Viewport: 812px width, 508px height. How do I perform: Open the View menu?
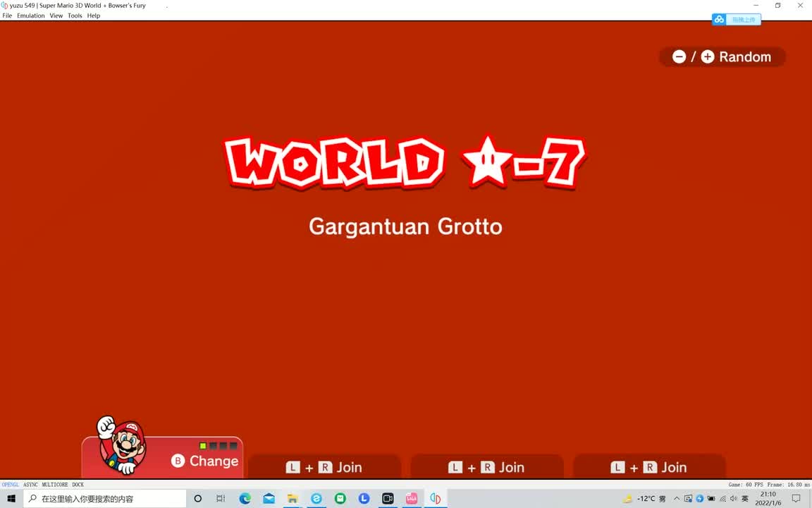[56, 16]
